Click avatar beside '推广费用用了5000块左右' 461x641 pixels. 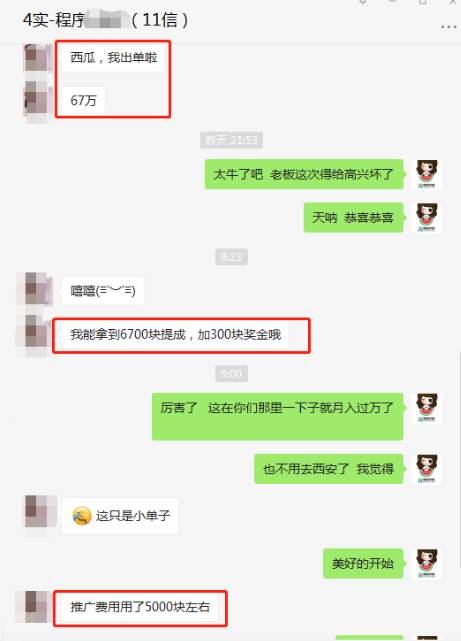click(38, 607)
